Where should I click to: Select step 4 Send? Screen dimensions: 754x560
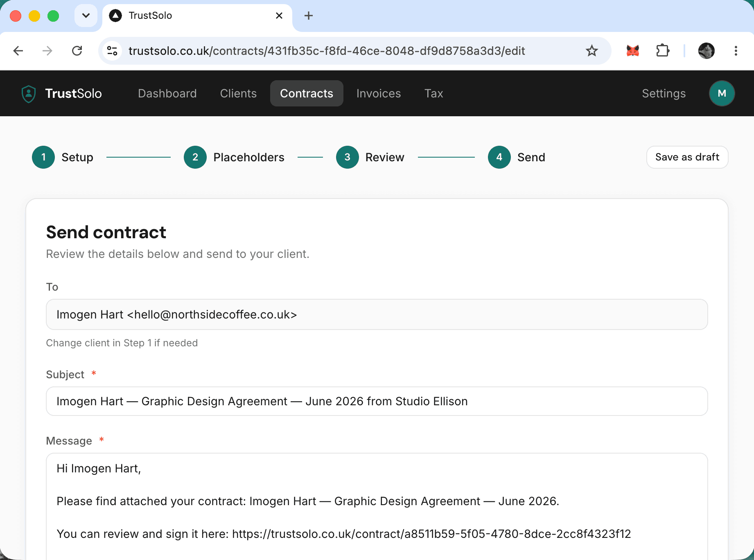517,157
